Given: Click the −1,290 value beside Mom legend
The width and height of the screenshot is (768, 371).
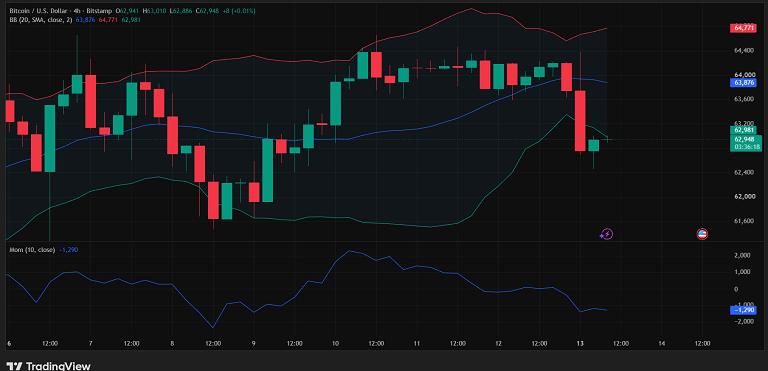Looking at the screenshot, I should (x=68, y=250).
